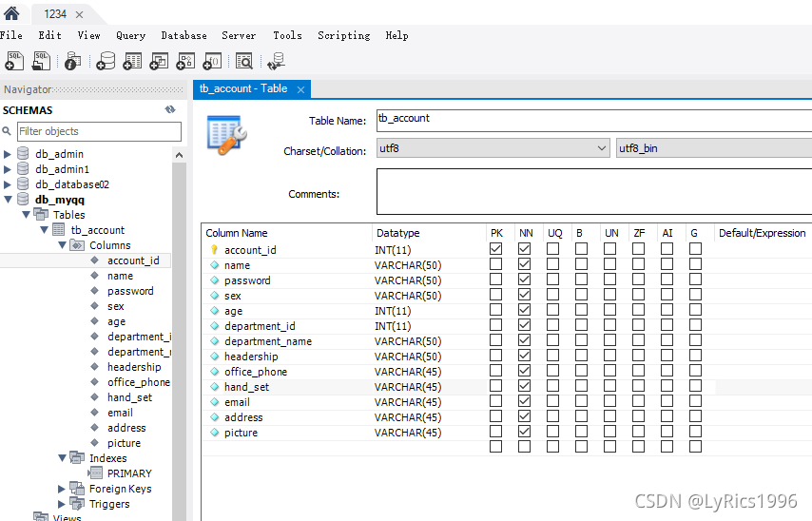Enable AI for account_id
This screenshot has height=521, width=812.
coord(667,248)
